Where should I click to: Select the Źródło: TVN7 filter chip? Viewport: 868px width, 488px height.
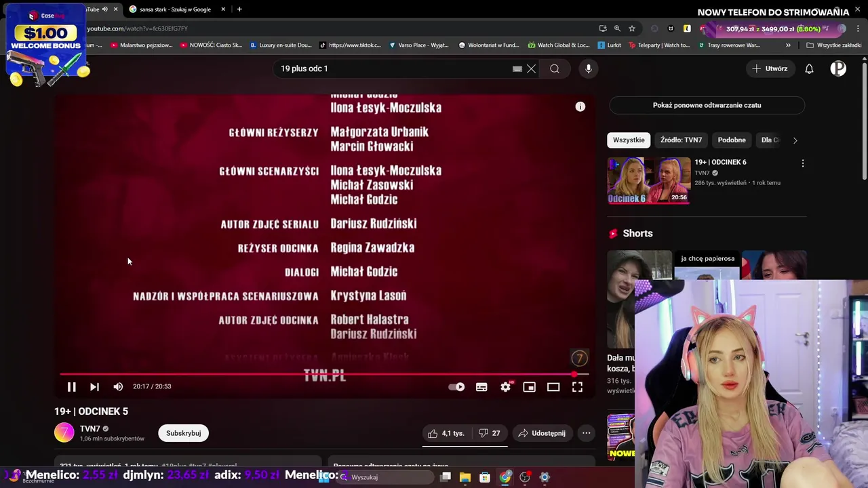(x=681, y=140)
